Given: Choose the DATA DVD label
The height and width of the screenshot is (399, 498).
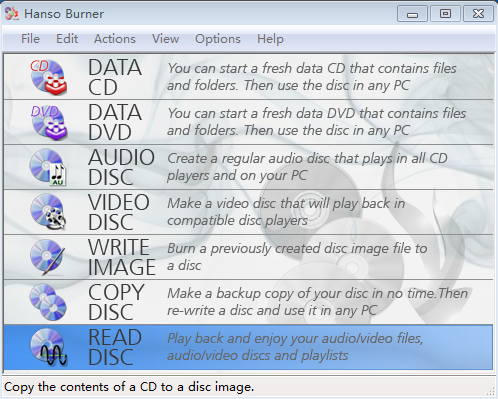Looking at the screenshot, I should (x=115, y=122).
